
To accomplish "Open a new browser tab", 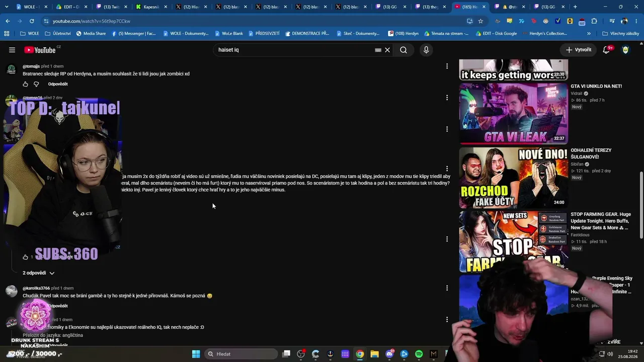I will tap(575, 7).
